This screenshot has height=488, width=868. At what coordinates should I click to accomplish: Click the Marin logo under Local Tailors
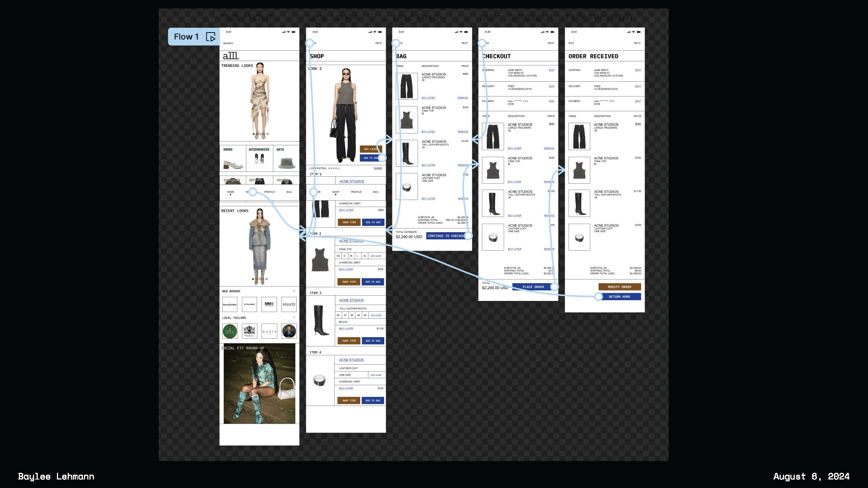click(269, 331)
